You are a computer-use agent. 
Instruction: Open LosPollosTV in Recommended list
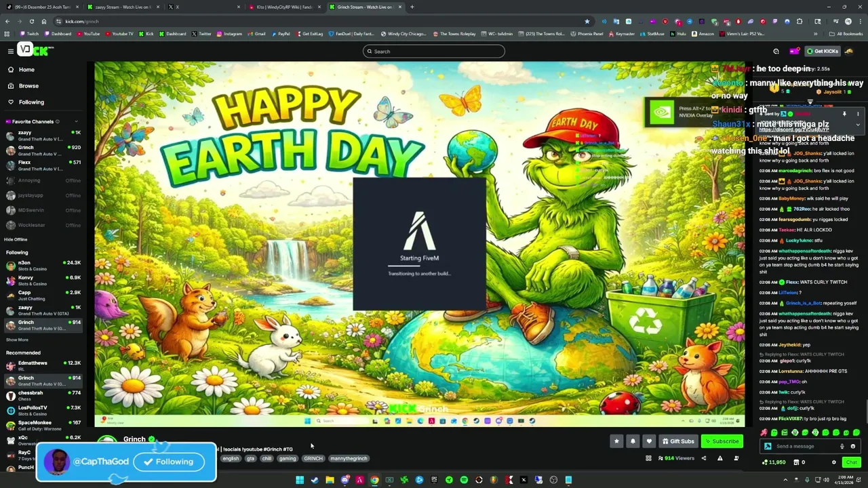(x=43, y=410)
